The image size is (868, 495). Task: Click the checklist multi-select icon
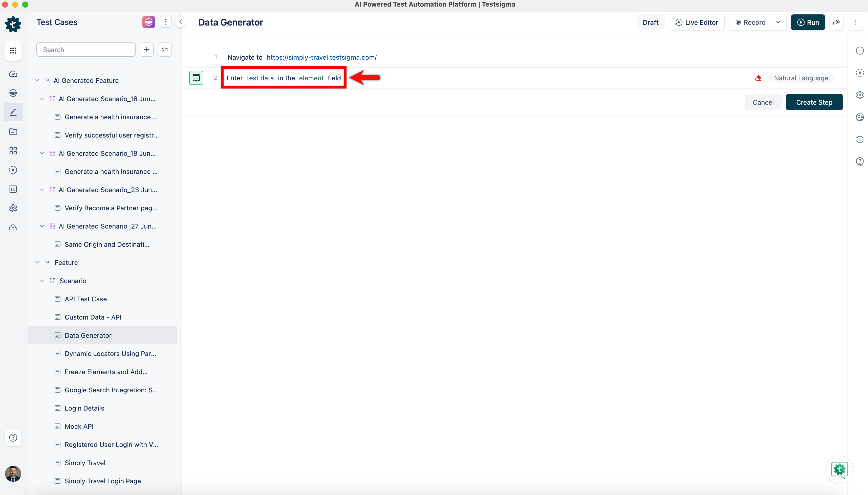tap(165, 50)
